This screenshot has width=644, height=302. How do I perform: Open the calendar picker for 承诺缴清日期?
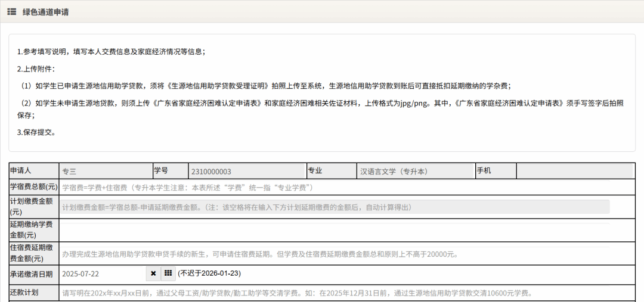point(168,273)
